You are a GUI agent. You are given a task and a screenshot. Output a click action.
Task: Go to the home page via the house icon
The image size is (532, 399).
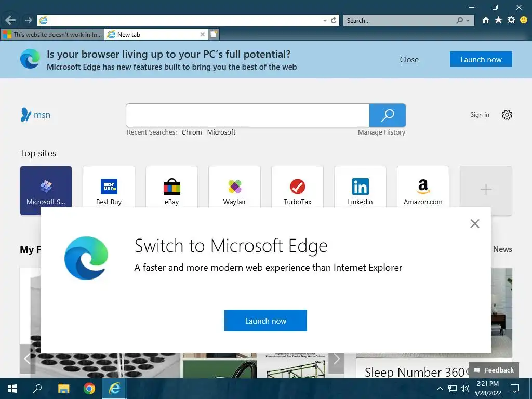(486, 20)
